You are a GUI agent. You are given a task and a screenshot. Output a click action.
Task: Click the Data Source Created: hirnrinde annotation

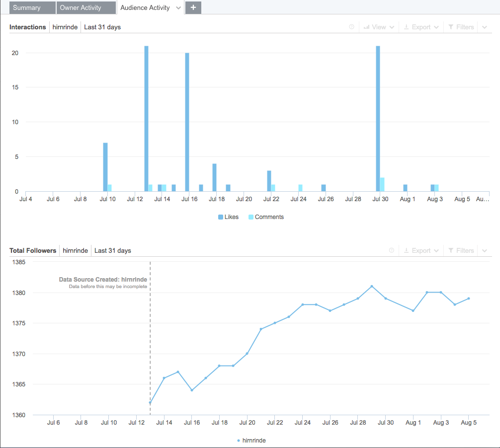103,280
